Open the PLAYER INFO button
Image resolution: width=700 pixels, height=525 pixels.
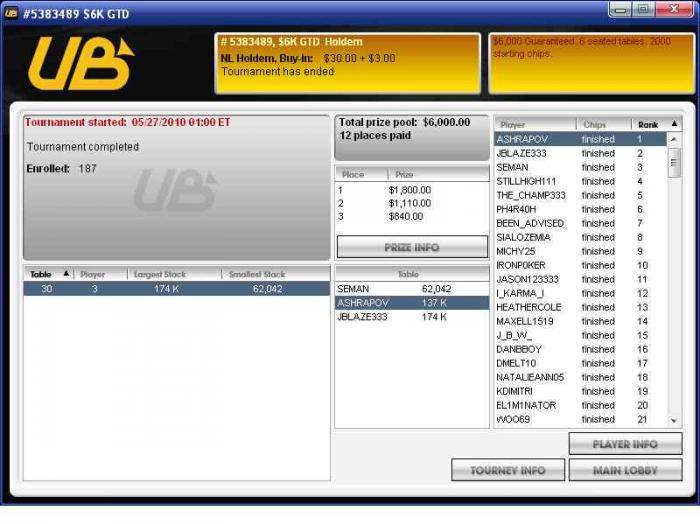pyautogui.click(x=625, y=444)
